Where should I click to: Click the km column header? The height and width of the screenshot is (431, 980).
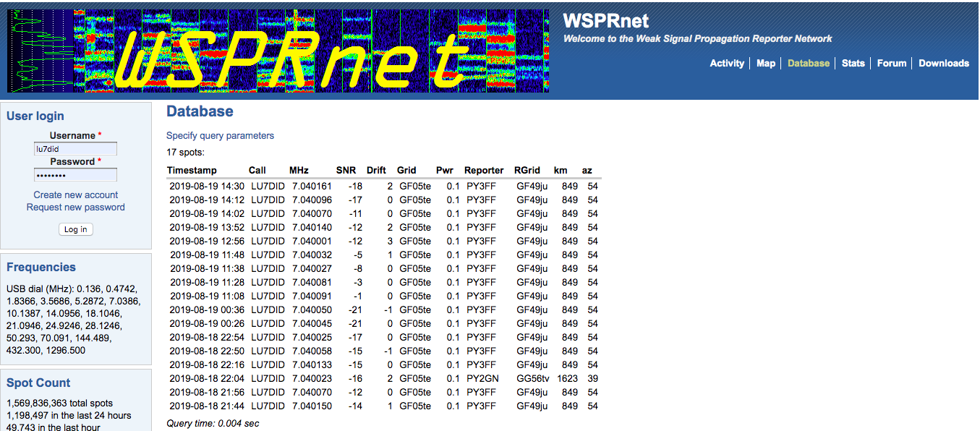[x=561, y=171]
